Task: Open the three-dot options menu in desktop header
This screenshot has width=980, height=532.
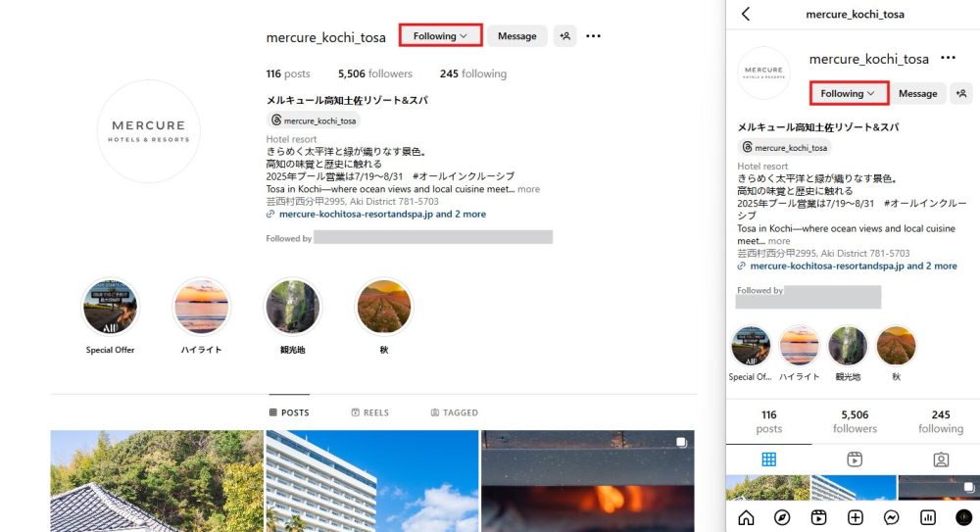Action: (x=593, y=36)
